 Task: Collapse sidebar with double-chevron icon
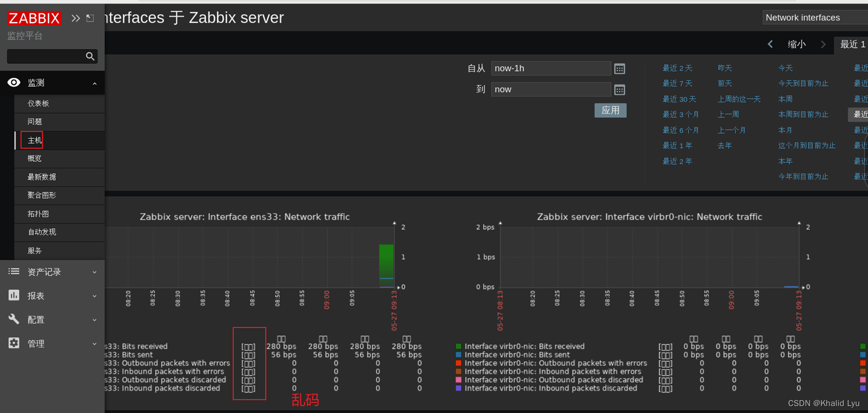coord(76,18)
